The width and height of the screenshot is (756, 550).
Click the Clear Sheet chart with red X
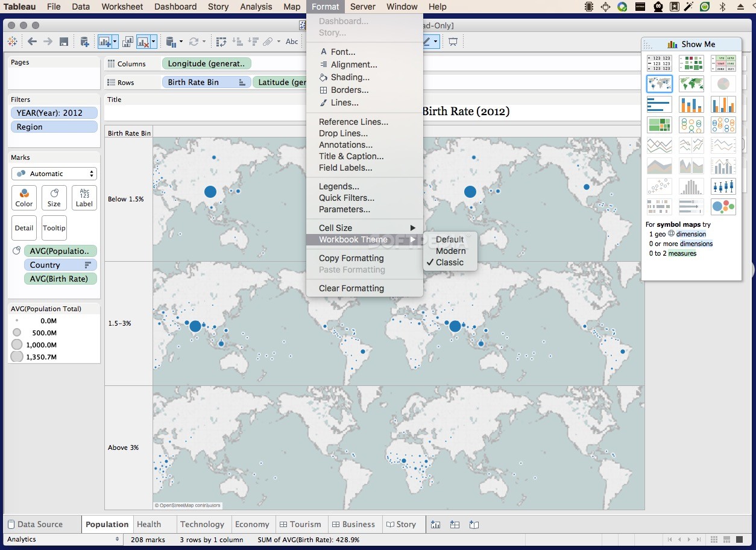click(143, 42)
